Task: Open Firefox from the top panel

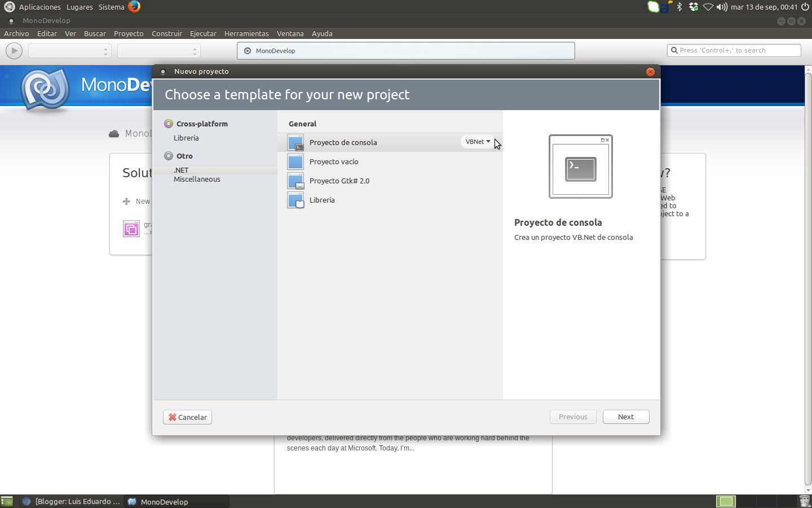Action: click(134, 7)
